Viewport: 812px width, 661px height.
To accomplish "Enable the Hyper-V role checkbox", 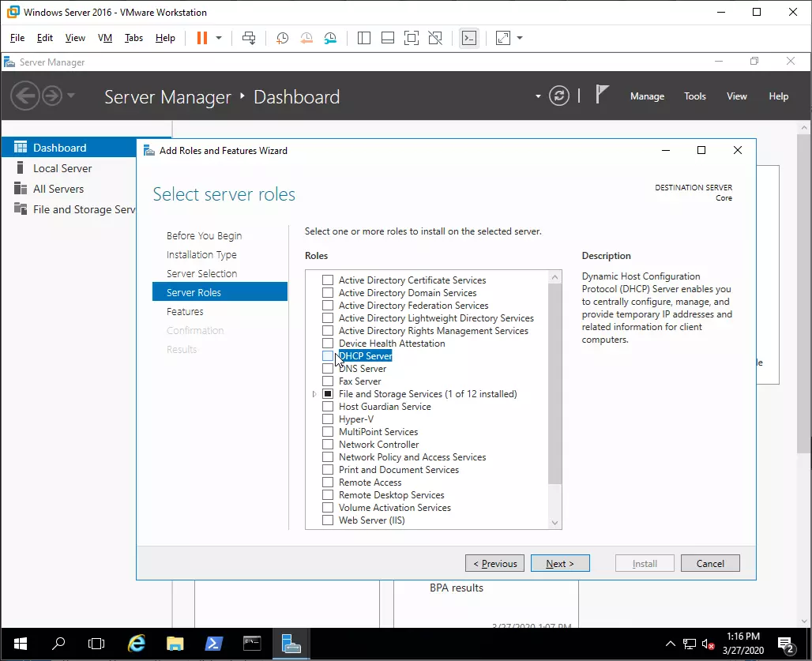I will (x=328, y=419).
